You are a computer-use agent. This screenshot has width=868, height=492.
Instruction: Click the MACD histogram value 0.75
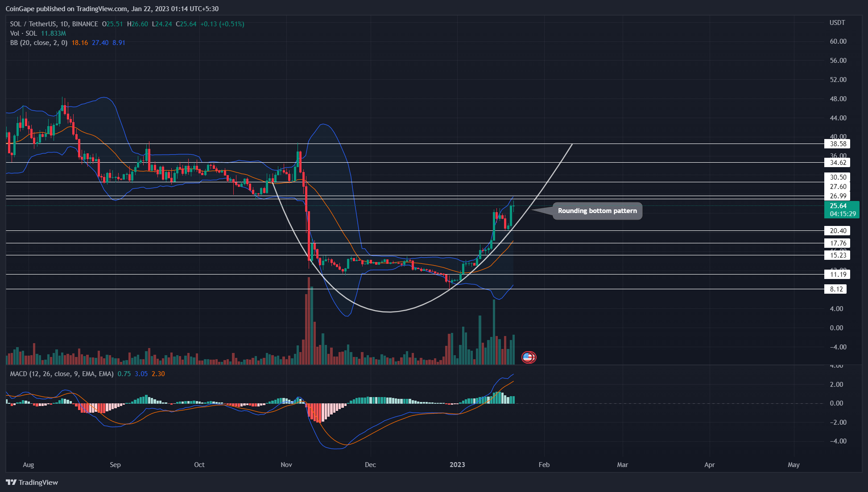pos(124,374)
